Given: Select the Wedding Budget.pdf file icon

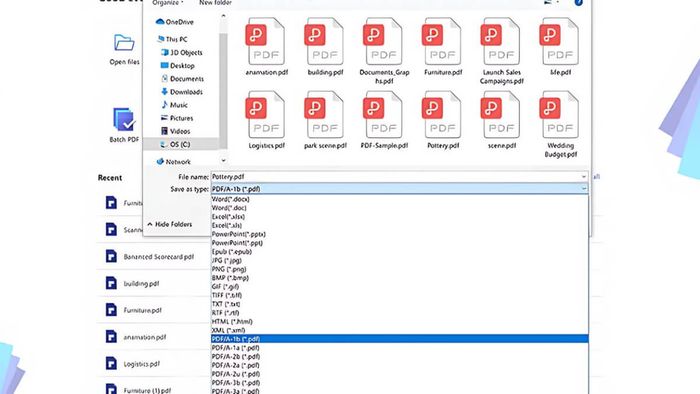Looking at the screenshot, I should [x=560, y=114].
